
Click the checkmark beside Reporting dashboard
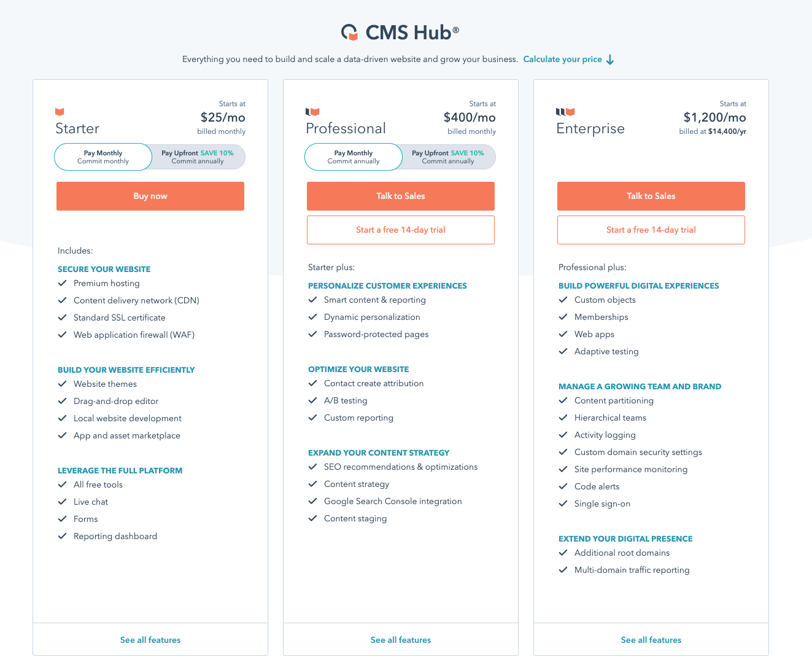pos(62,536)
